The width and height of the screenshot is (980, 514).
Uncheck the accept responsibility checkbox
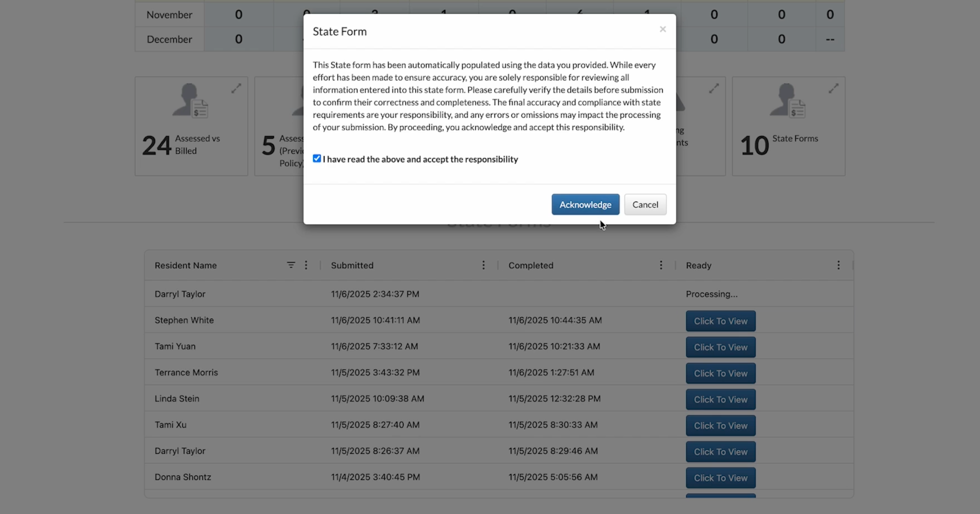pos(317,159)
